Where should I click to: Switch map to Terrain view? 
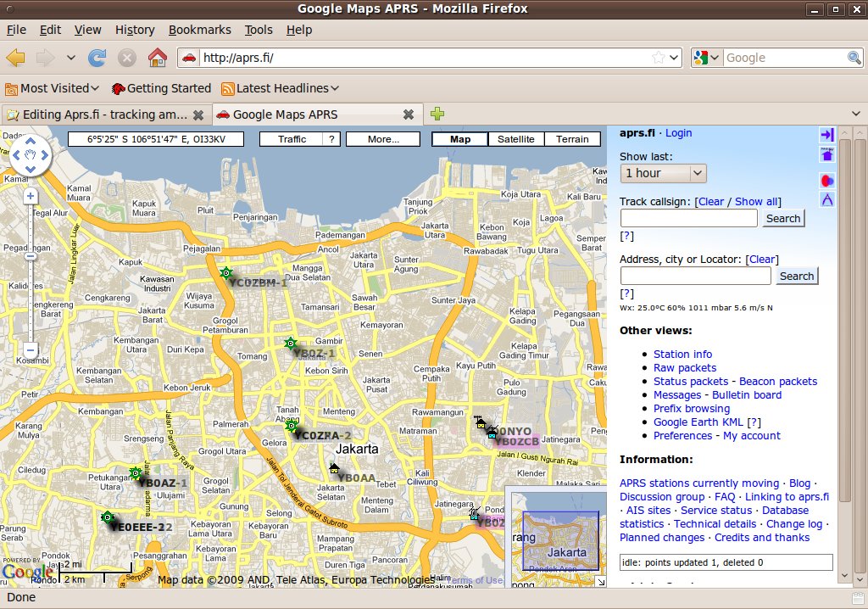[572, 139]
